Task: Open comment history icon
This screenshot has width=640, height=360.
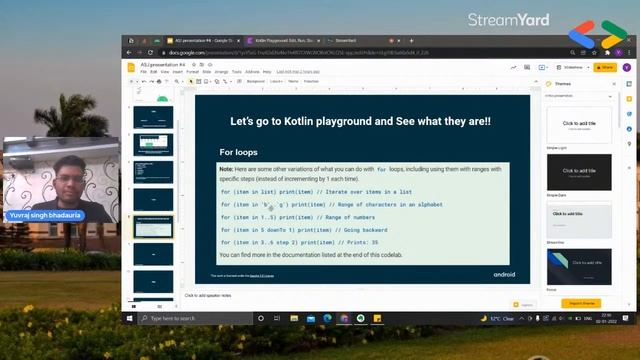Action: tap(527, 67)
